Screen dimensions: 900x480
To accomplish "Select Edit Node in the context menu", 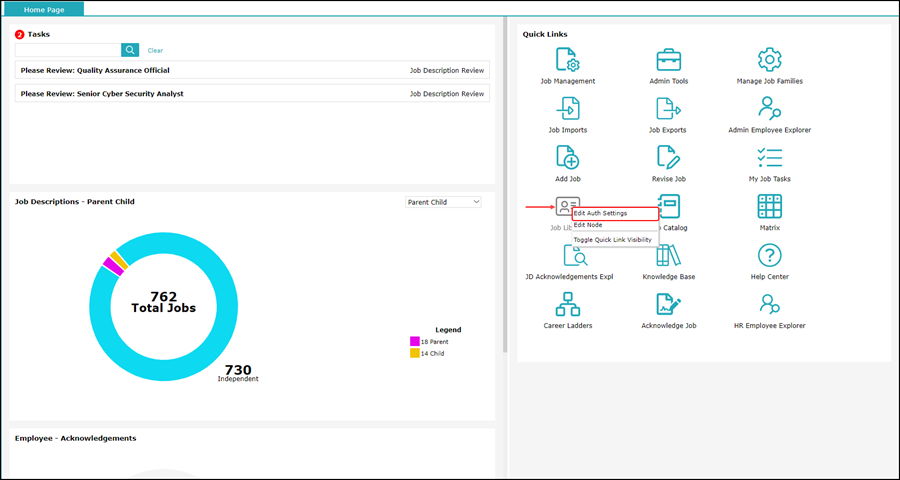I will 615,225.
